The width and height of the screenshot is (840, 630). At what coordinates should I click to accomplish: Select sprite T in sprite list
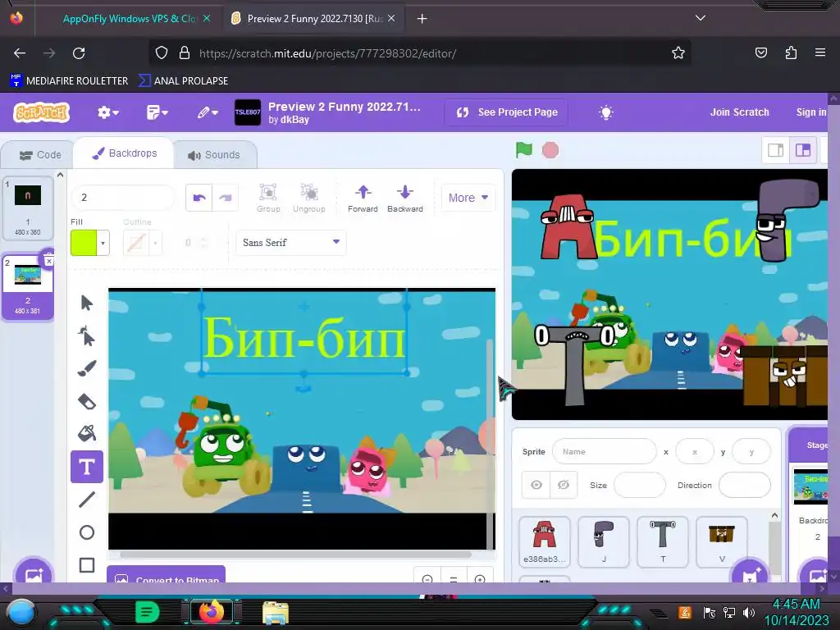[x=663, y=541]
